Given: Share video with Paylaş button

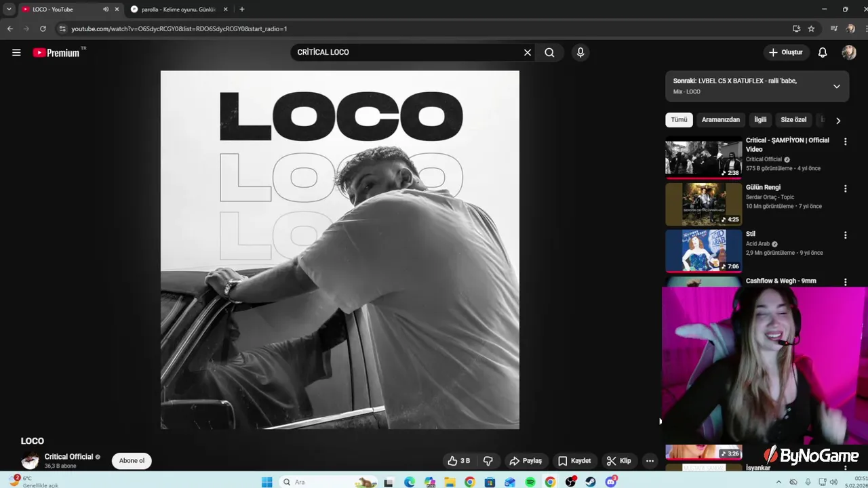Looking at the screenshot, I should tap(526, 461).
